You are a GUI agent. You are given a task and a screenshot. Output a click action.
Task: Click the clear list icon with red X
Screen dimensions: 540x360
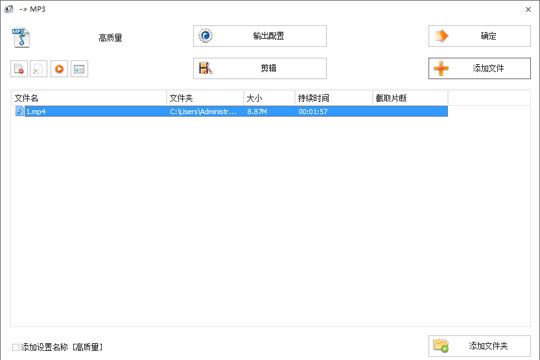(39, 69)
